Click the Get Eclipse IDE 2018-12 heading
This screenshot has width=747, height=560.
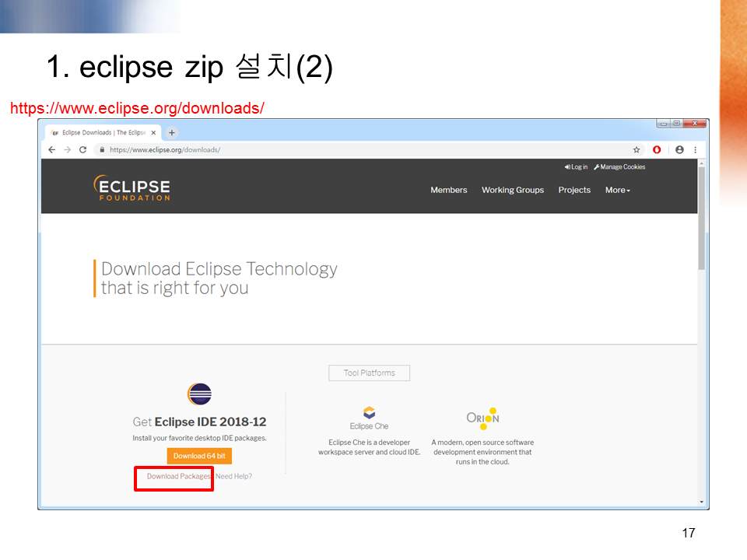199,422
